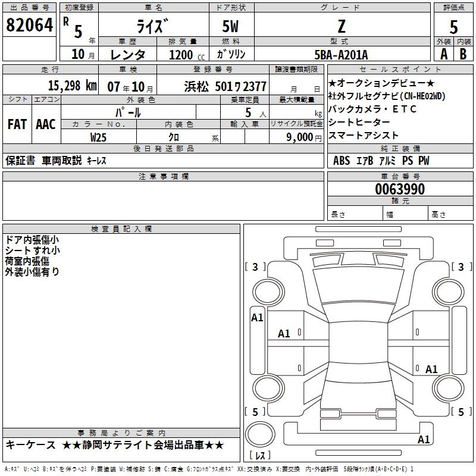Viewport: 476px width, 476px height.
Task: Click the A1 mark beside the front-left door
Action: (x=257, y=318)
